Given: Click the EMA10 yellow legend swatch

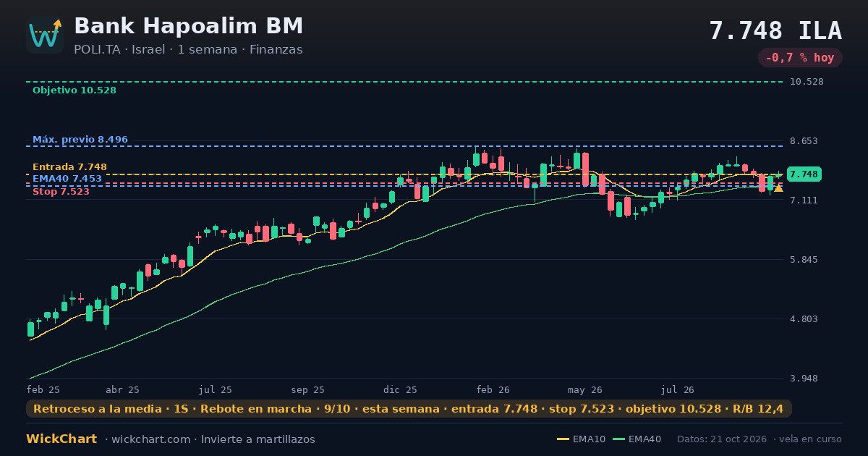Looking at the screenshot, I should coord(563,439).
